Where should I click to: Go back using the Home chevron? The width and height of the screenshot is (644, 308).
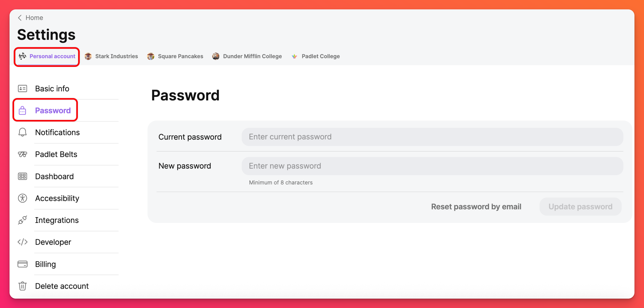[x=20, y=18]
